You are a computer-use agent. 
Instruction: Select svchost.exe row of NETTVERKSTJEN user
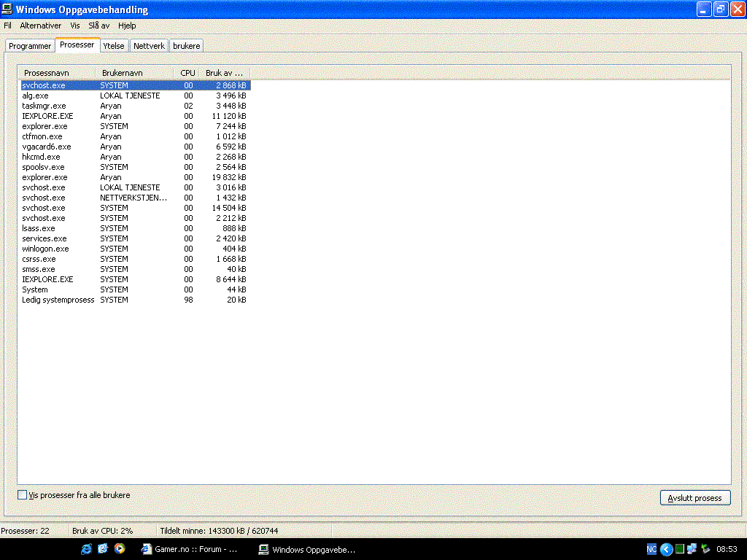(x=135, y=198)
